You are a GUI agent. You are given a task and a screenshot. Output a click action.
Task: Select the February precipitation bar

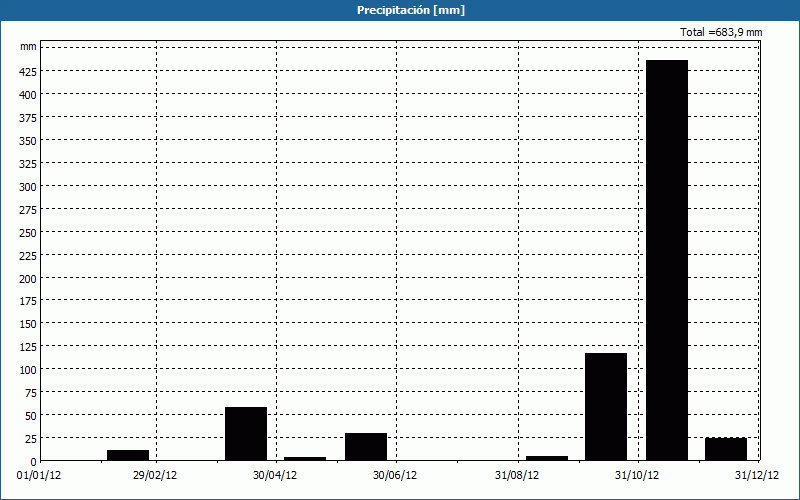[x=128, y=455]
